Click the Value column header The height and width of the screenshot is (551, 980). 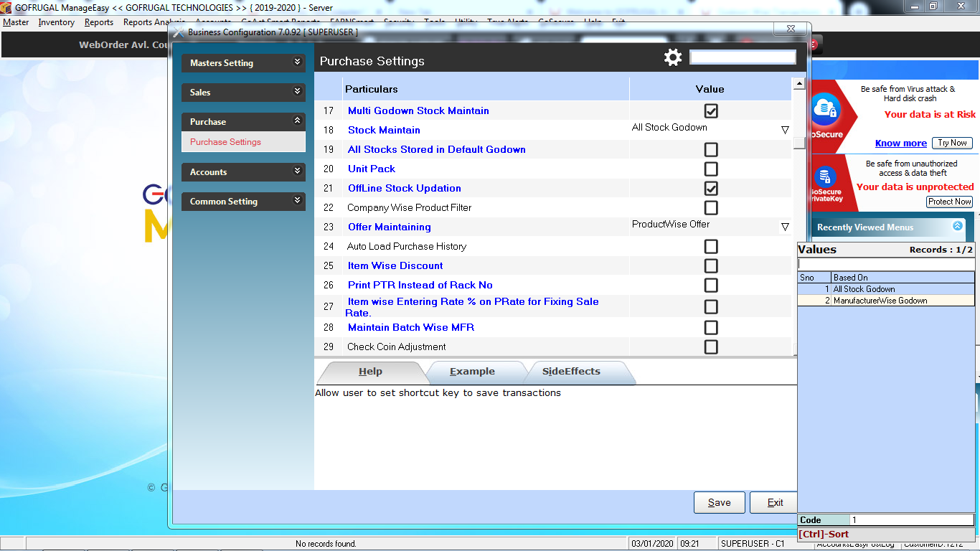(x=710, y=89)
